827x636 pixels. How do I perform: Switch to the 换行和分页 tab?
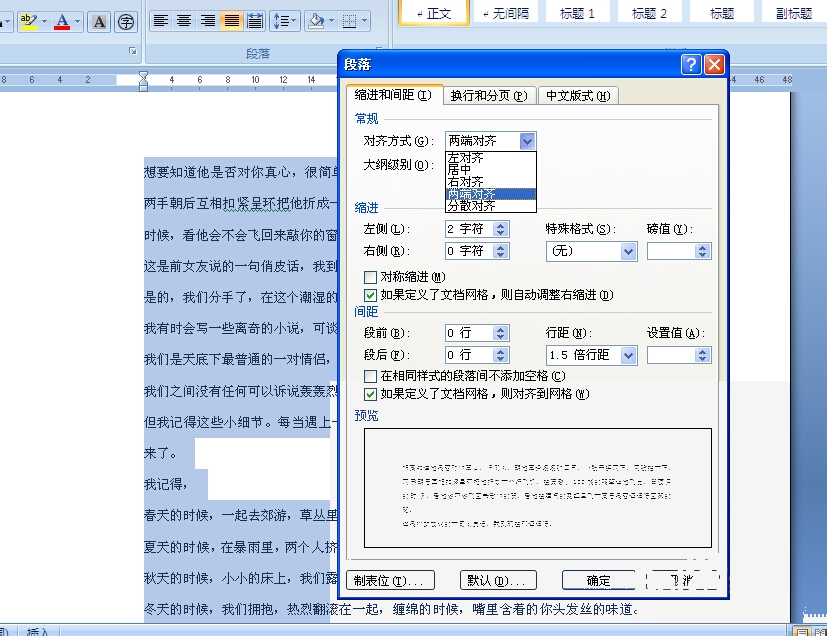(x=489, y=95)
